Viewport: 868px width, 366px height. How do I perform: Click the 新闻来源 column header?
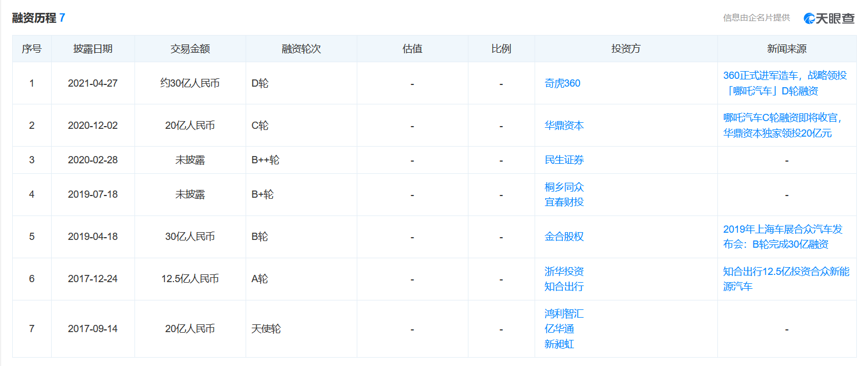(x=787, y=49)
